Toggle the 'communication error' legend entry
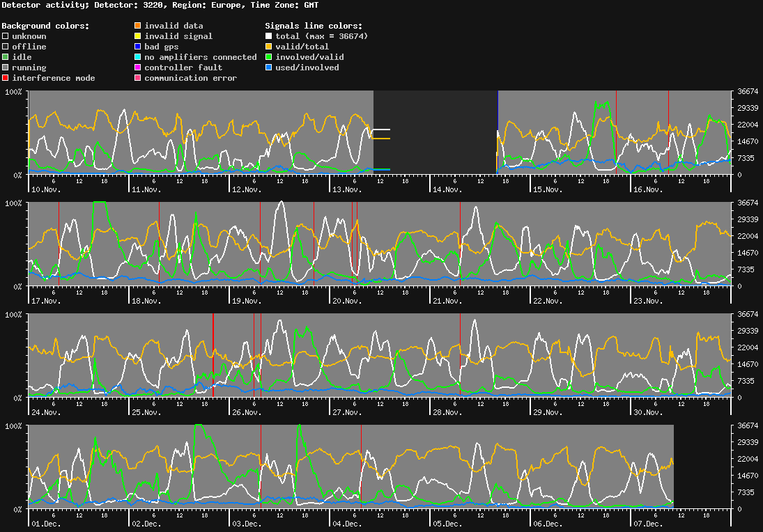 [137, 78]
